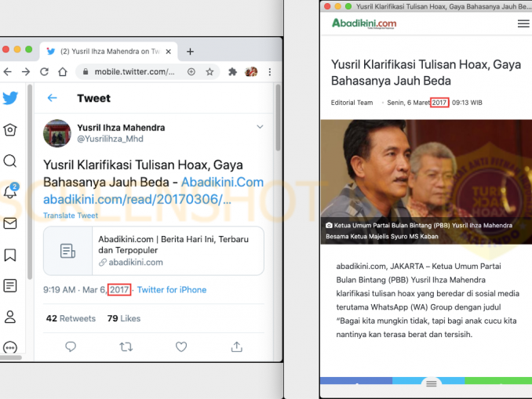Screen dimensions: 532x399
Task: Click @Yusrilihza_Mhd handle
Action: [111, 139]
